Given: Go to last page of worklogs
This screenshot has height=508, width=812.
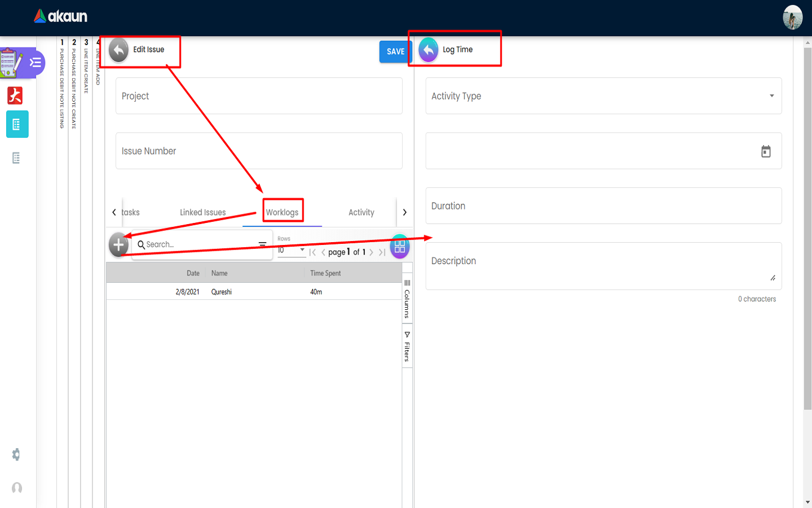Looking at the screenshot, I should pyautogui.click(x=382, y=252).
